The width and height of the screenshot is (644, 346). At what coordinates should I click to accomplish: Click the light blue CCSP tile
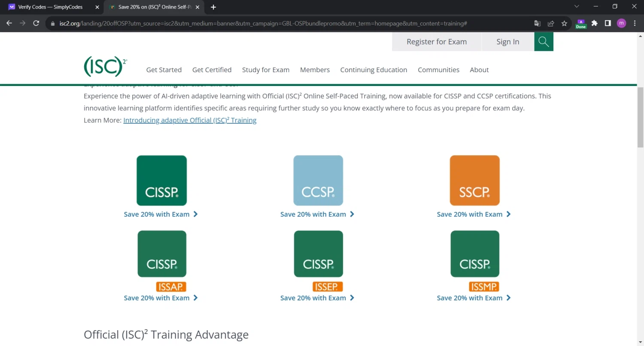tap(318, 181)
